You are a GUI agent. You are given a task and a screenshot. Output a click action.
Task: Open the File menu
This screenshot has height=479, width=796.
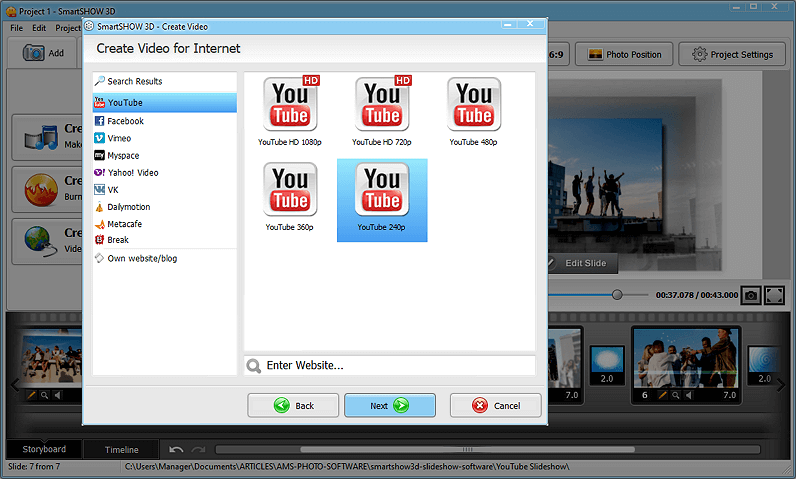pos(17,28)
